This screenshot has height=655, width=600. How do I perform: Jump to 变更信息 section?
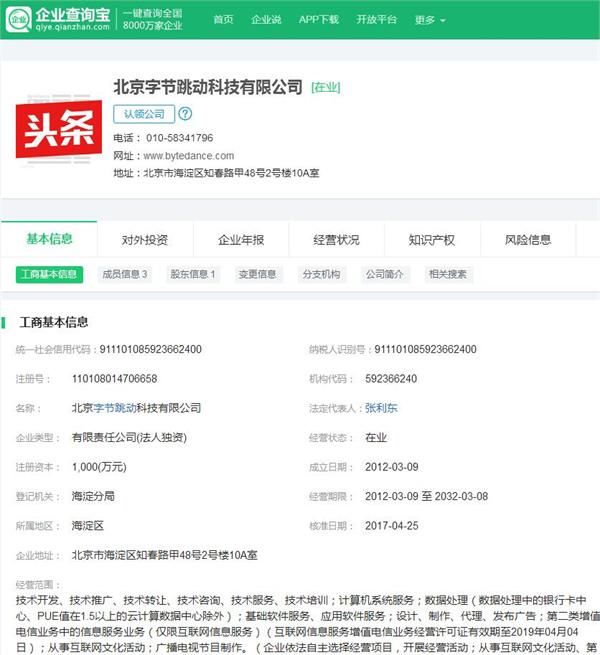257,274
